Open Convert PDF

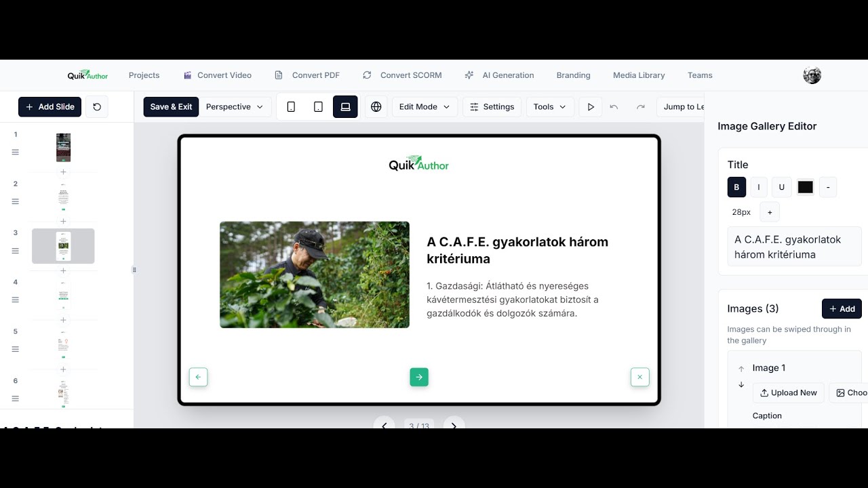(307, 75)
